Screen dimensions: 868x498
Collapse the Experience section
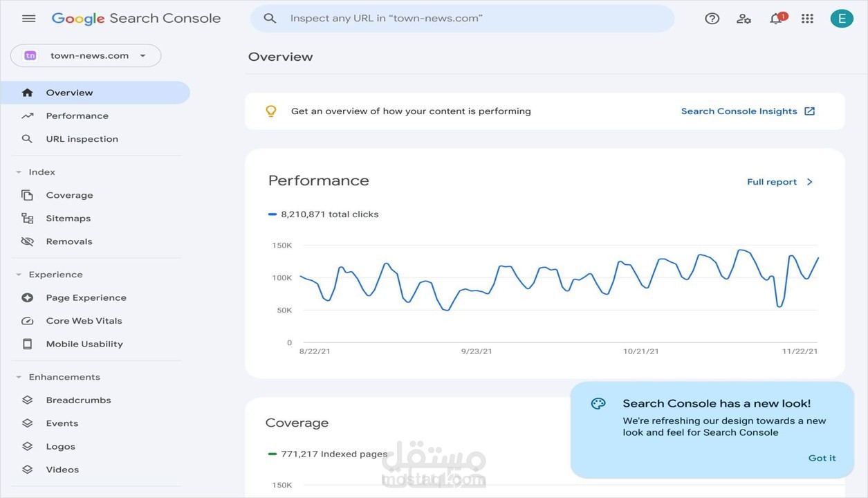[x=19, y=275]
